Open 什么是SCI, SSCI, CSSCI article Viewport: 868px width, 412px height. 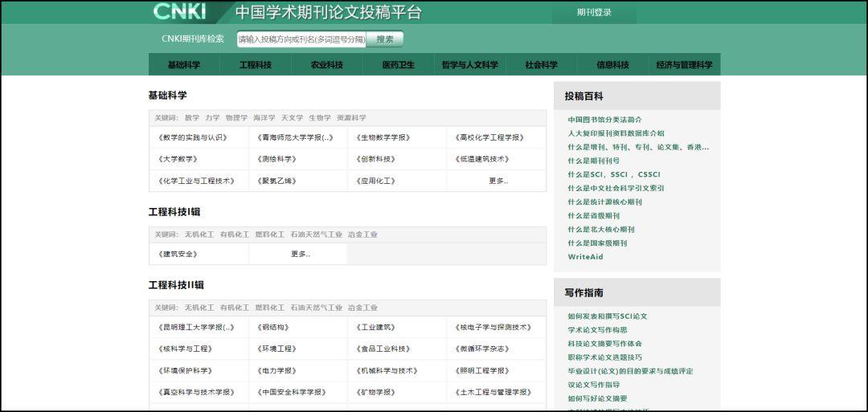click(x=614, y=174)
